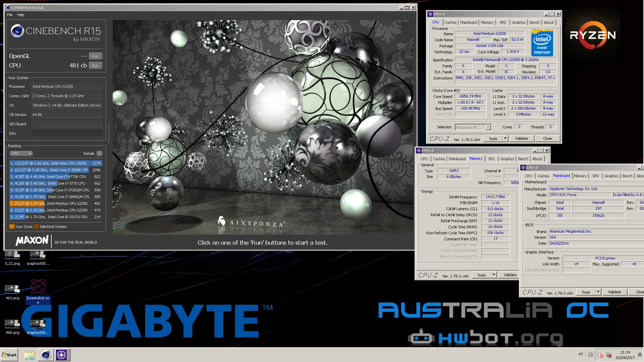Click the brown Identical System legend swatch

37,227
